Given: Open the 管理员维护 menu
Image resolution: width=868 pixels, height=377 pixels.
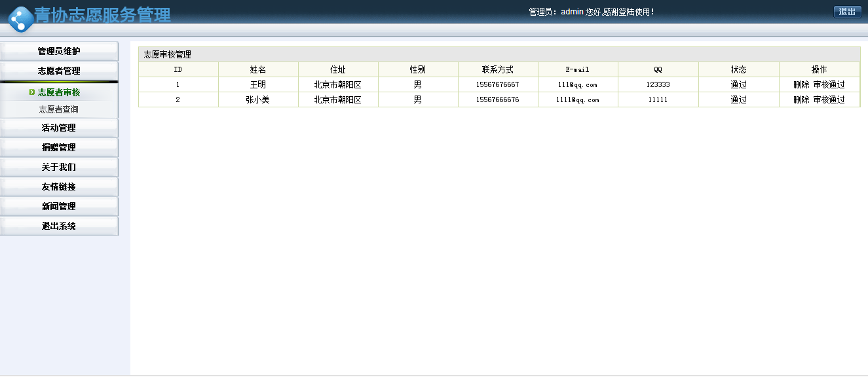Looking at the screenshot, I should point(59,51).
